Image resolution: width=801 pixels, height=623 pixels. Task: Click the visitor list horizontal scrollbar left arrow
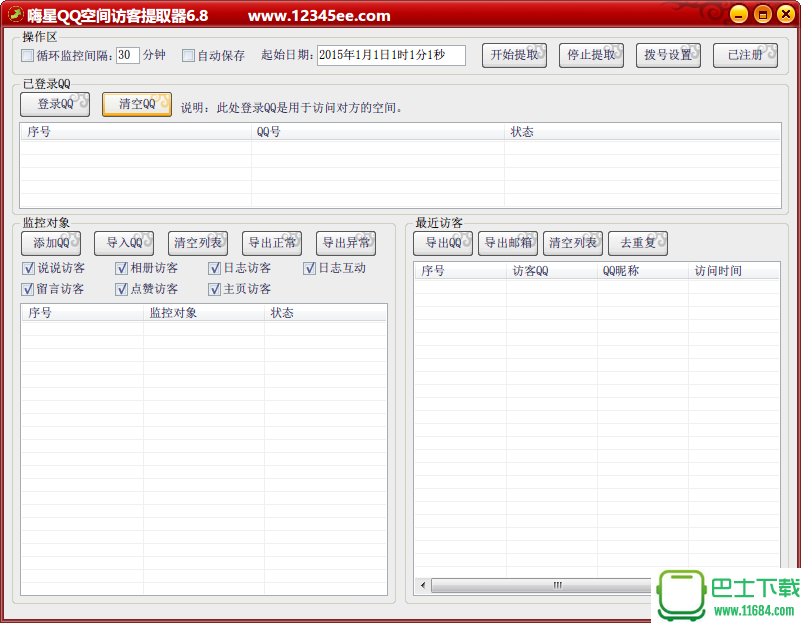tap(422, 585)
